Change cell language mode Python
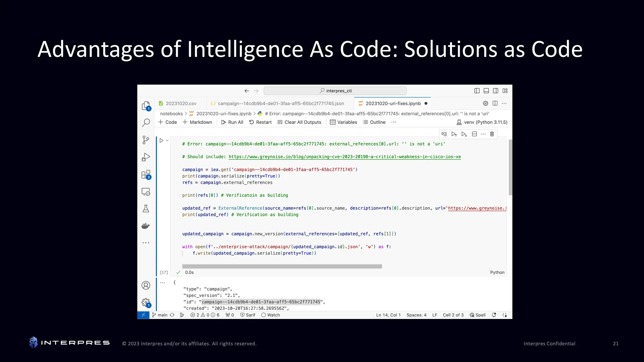Viewport: 644px width, 362px height. click(x=497, y=272)
